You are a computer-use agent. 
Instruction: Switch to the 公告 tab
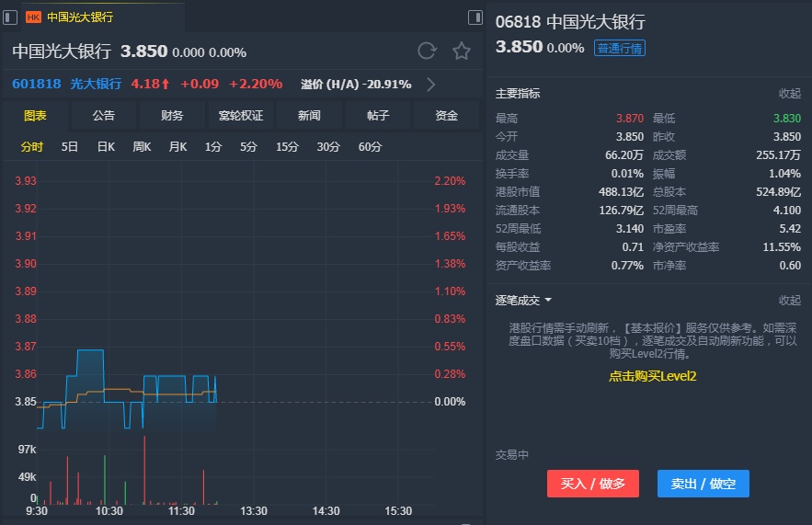pyautogui.click(x=104, y=116)
